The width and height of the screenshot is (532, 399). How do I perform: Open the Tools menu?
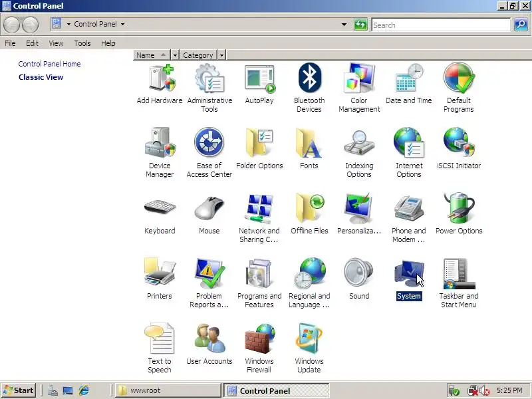(x=82, y=43)
